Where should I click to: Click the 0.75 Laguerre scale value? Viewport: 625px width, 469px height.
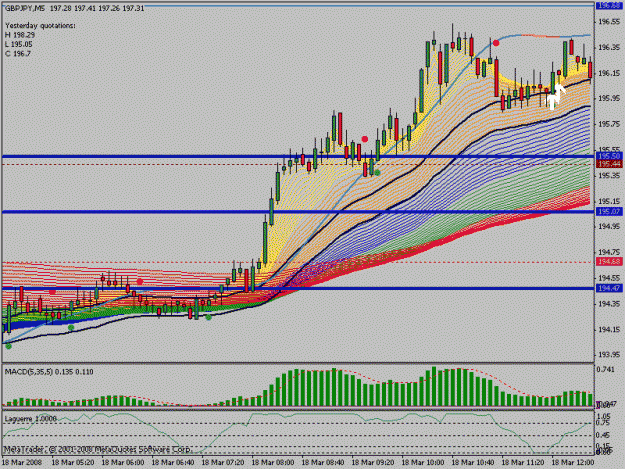tap(603, 423)
